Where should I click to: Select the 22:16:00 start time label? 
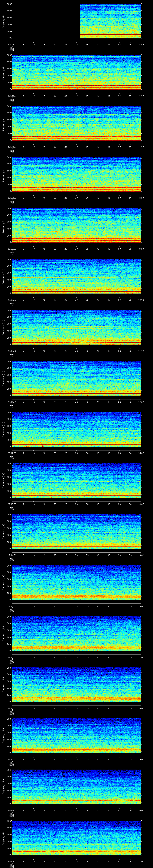pos(12,657)
